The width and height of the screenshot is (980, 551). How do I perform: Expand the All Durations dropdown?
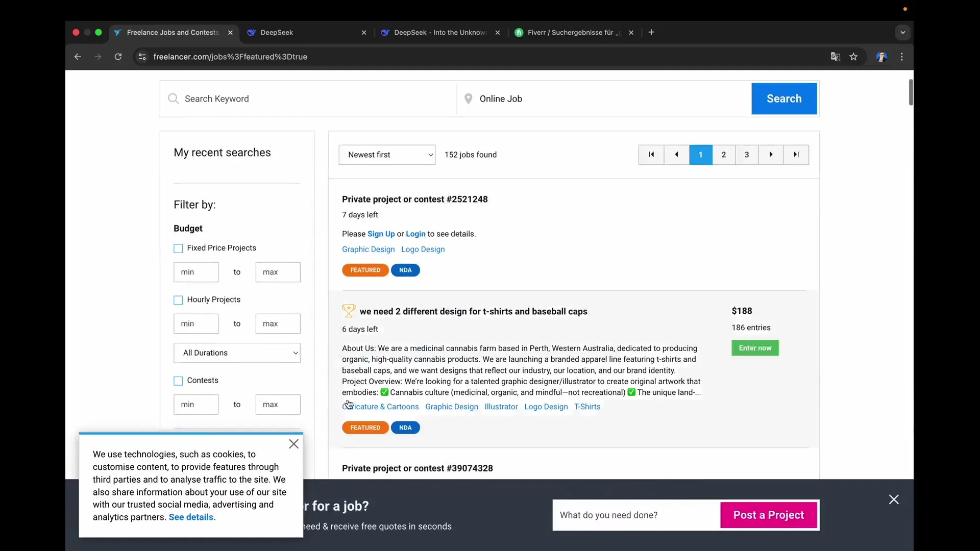pyautogui.click(x=237, y=353)
